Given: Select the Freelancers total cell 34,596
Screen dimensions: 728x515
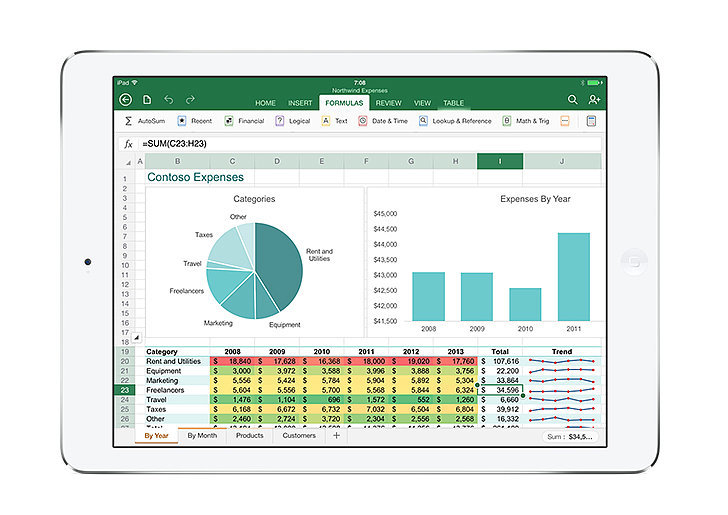Looking at the screenshot, I should [500, 390].
